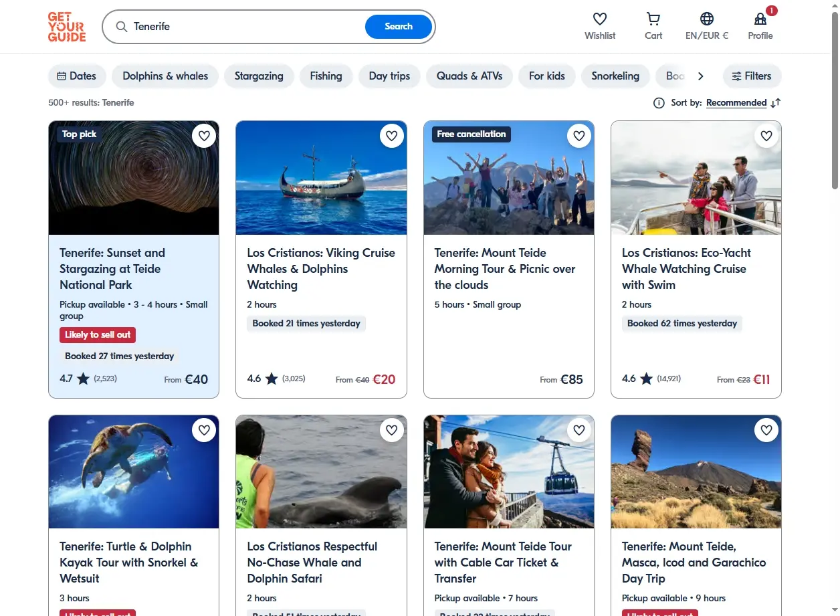Click the blue Search button

[x=399, y=27]
